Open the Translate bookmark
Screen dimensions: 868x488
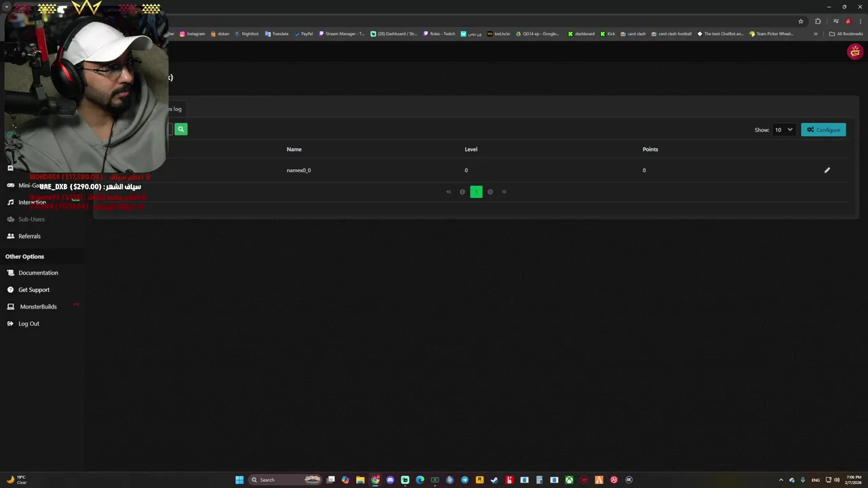[x=277, y=34]
